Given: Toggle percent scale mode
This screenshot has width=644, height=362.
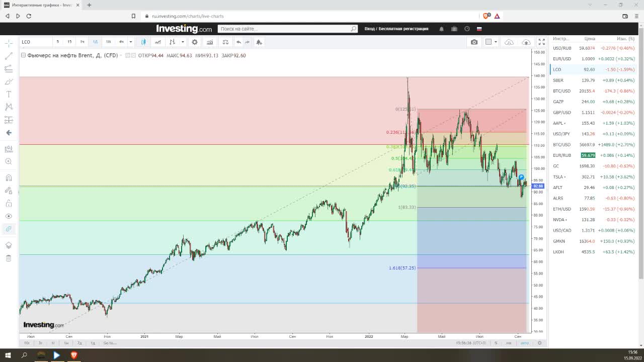Looking at the screenshot, I should coord(496,343).
